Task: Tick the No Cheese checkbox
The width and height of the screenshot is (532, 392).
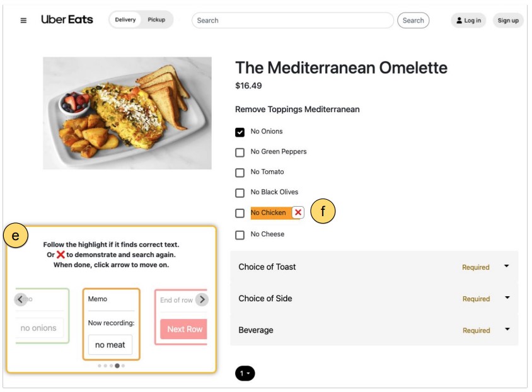Action: tap(240, 234)
